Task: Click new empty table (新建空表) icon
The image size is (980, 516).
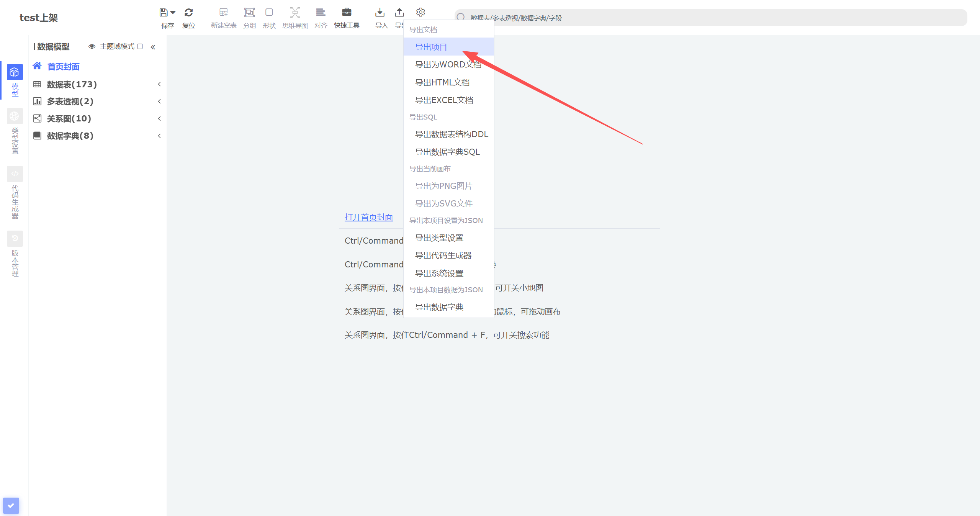Action: tap(224, 13)
